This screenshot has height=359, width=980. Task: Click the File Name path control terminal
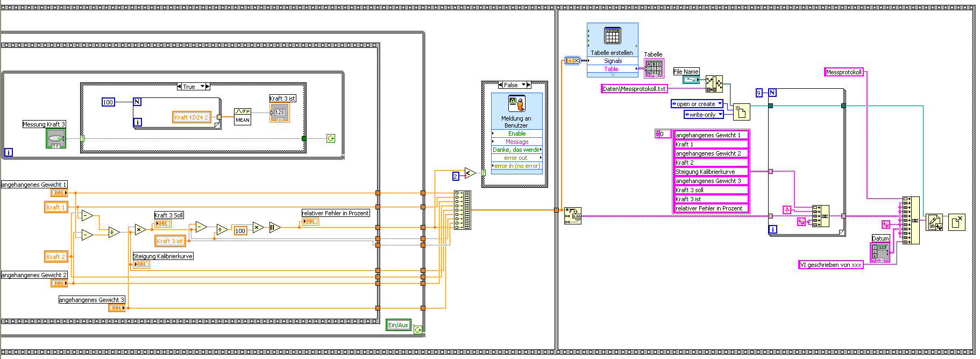pyautogui.click(x=692, y=80)
